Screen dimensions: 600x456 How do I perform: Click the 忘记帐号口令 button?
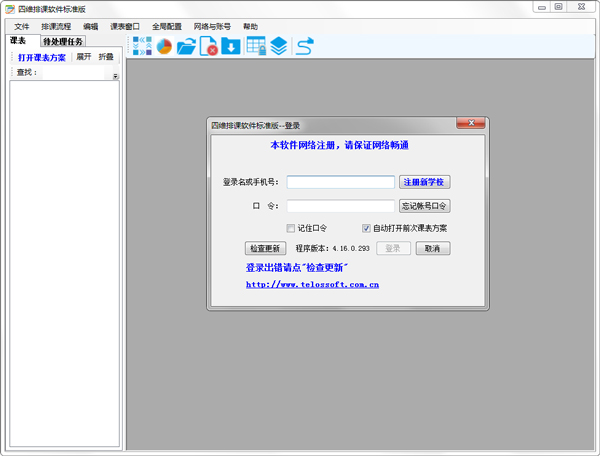[x=424, y=206]
